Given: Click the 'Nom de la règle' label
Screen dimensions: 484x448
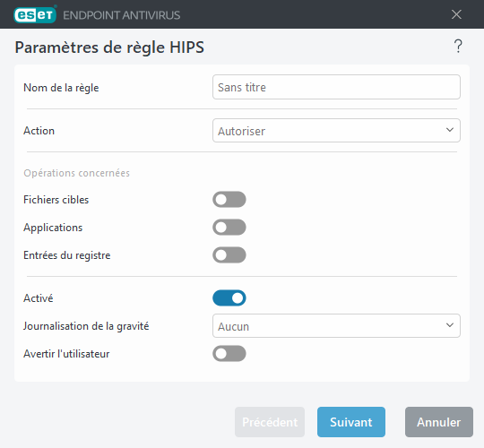Looking at the screenshot, I should (x=61, y=88).
